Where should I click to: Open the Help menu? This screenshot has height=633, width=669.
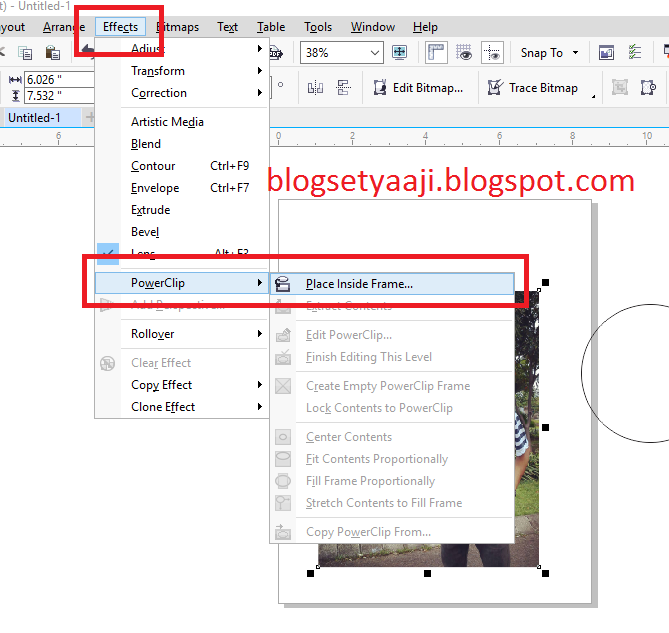425,27
